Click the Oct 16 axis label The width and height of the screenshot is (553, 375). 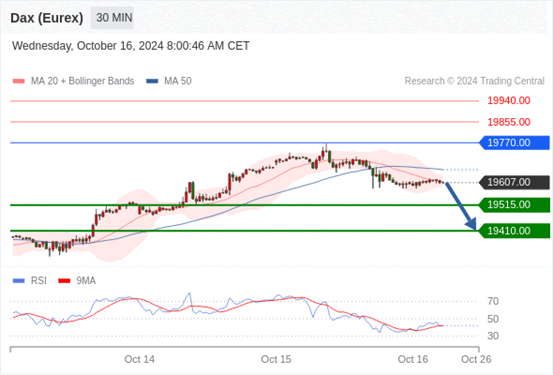tap(413, 359)
